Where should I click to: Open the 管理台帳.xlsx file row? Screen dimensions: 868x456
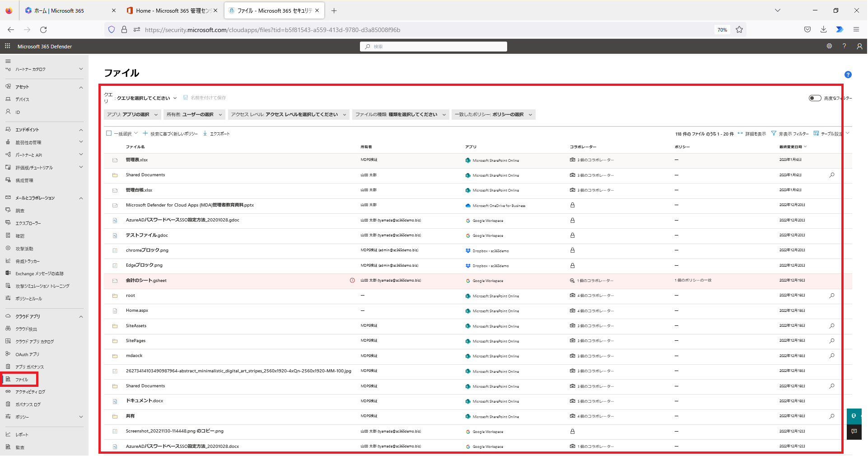tap(139, 190)
